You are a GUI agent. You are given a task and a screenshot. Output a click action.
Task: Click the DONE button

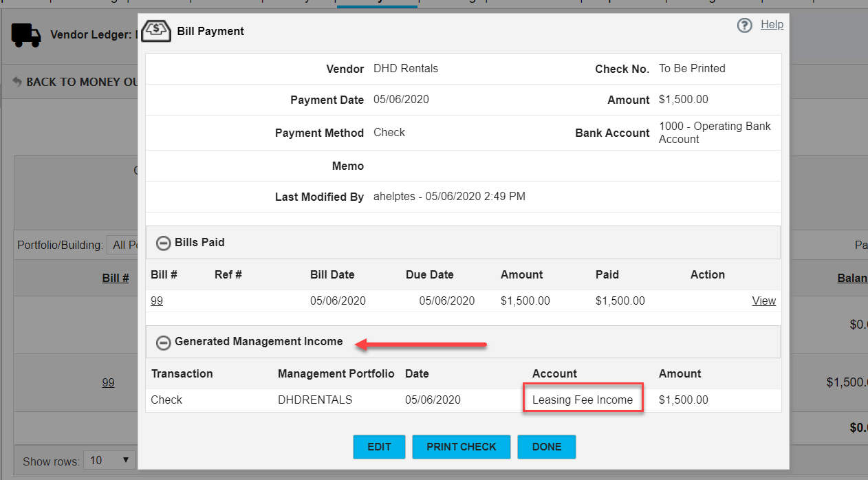click(547, 447)
